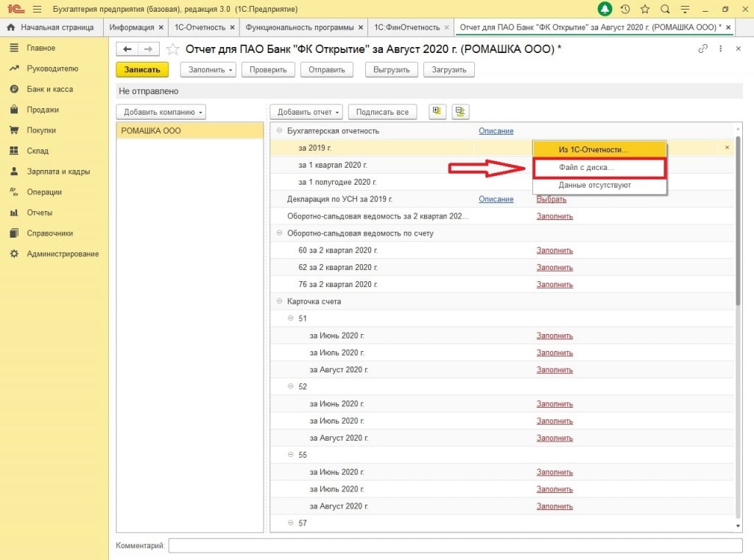Open the history clock icon
Screen dimensions: 754x560
625,9
